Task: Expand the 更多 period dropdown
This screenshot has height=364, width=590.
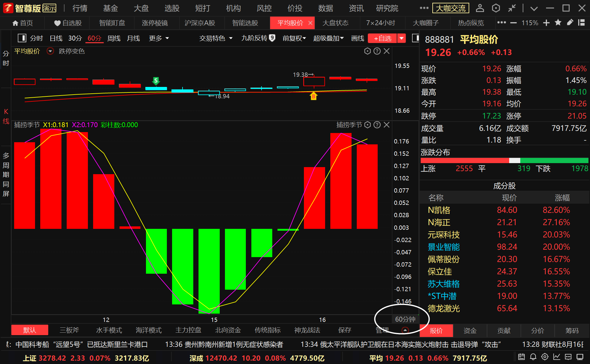Action: click(x=159, y=38)
